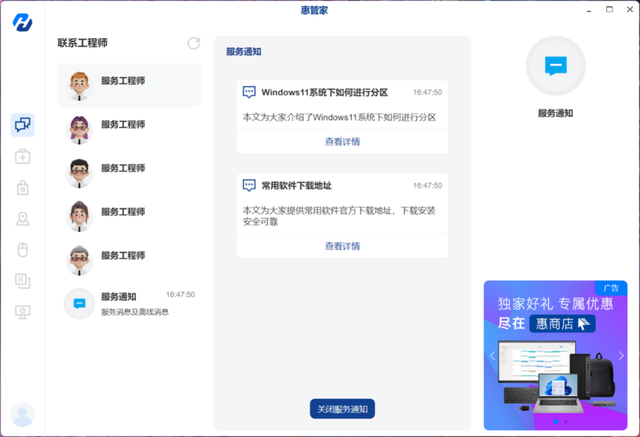Show next ad banner slide

pos(621,355)
